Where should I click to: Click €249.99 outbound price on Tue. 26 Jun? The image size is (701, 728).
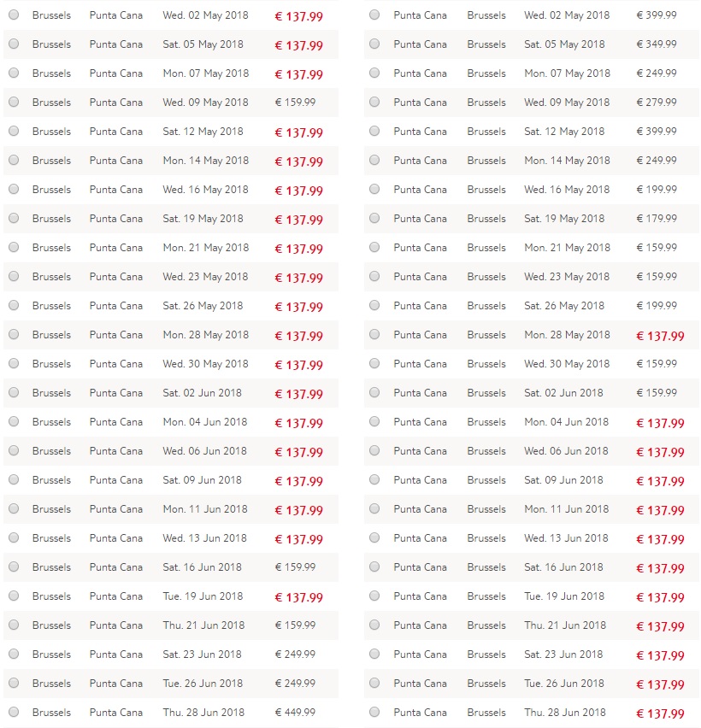(296, 684)
